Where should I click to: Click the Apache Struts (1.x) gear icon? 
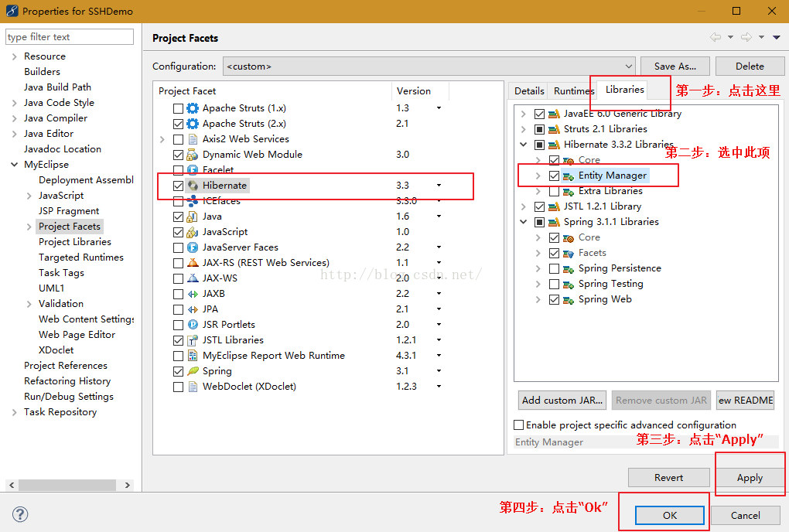(x=193, y=108)
